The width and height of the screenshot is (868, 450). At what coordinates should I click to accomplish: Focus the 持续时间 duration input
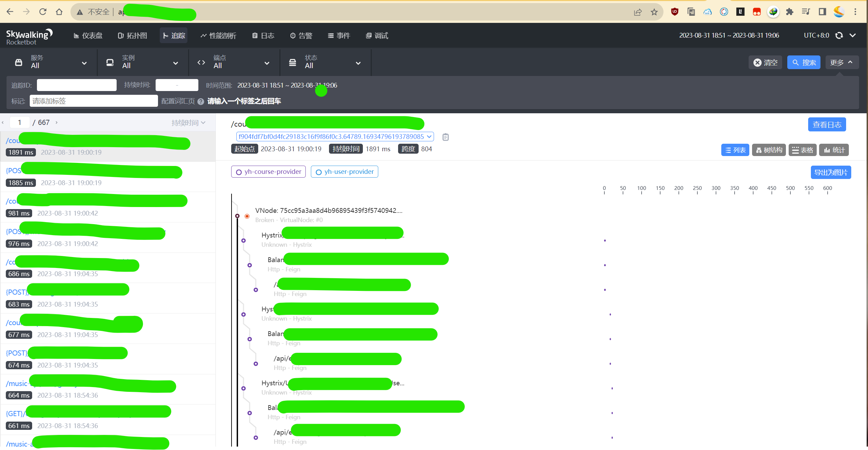click(177, 85)
